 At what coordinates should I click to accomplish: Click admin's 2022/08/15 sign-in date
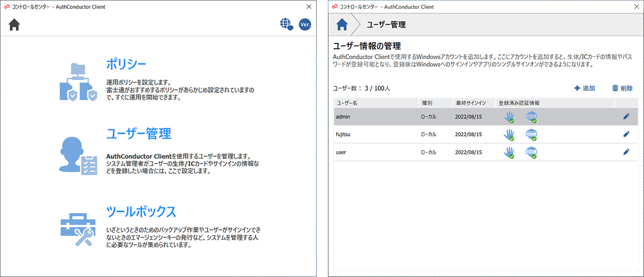pos(469,116)
